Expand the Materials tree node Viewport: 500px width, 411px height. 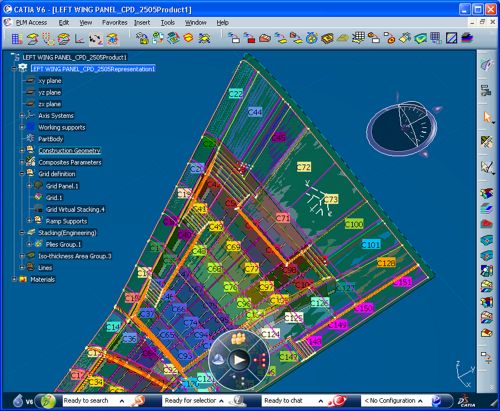point(14,279)
